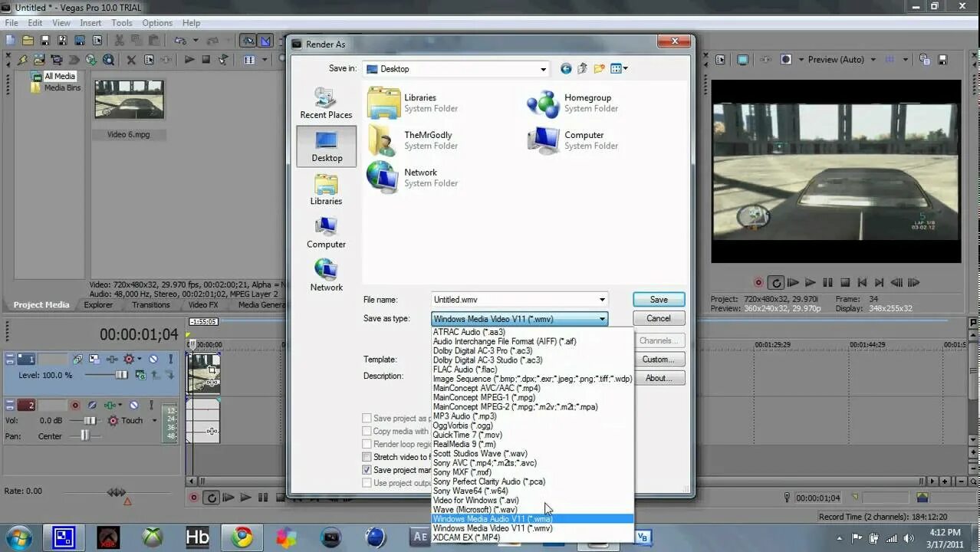Switch to the Transitions tab
980x552 pixels.
click(x=151, y=304)
